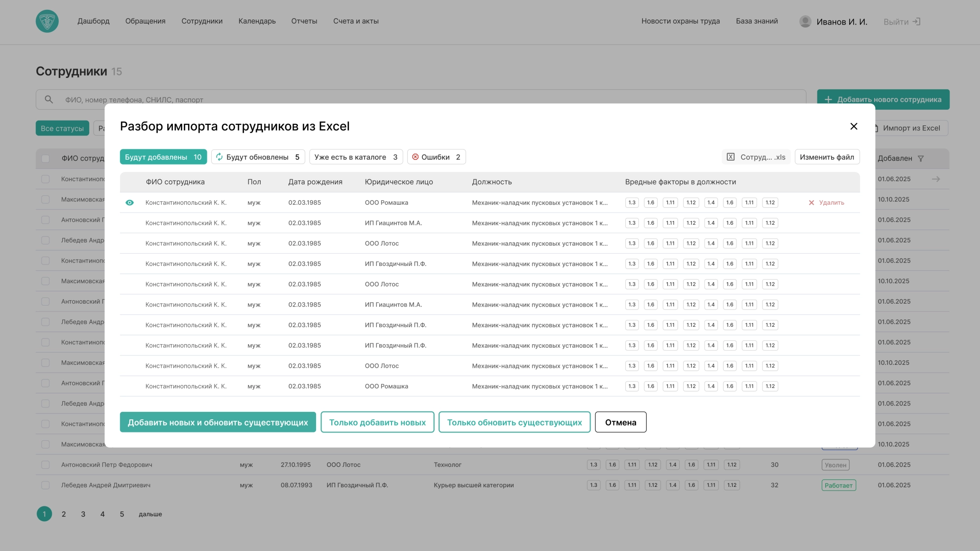Click the company logo icon in header
This screenshot has height=551, width=980.
pos(47,21)
